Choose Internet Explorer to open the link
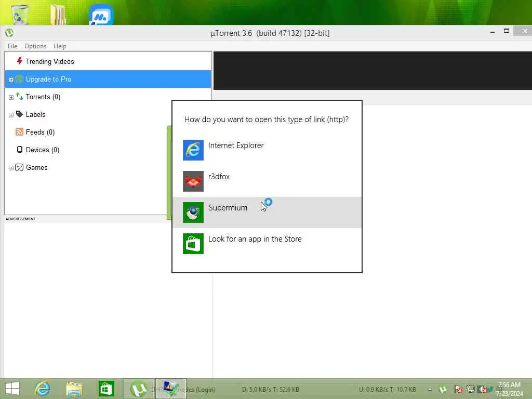 (267, 150)
